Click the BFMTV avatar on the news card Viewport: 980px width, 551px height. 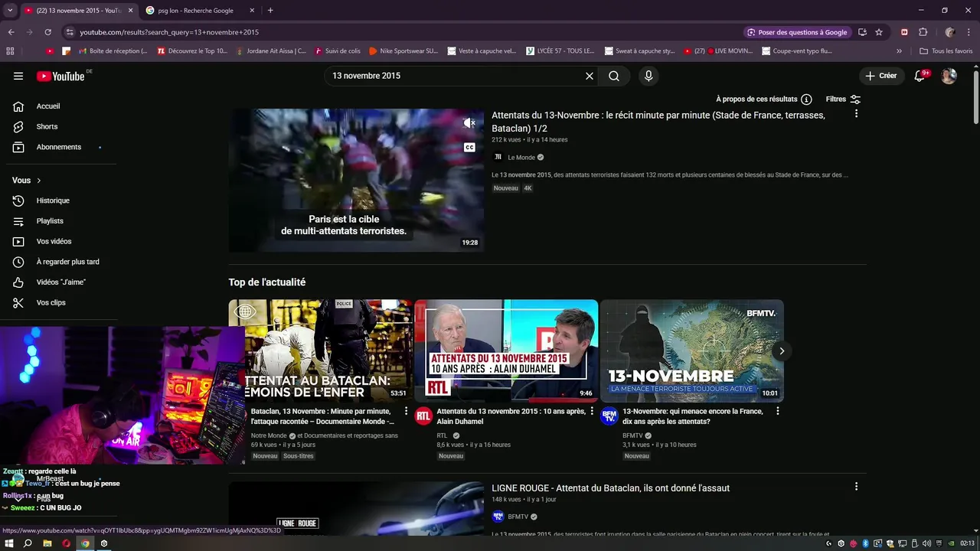coord(609,416)
